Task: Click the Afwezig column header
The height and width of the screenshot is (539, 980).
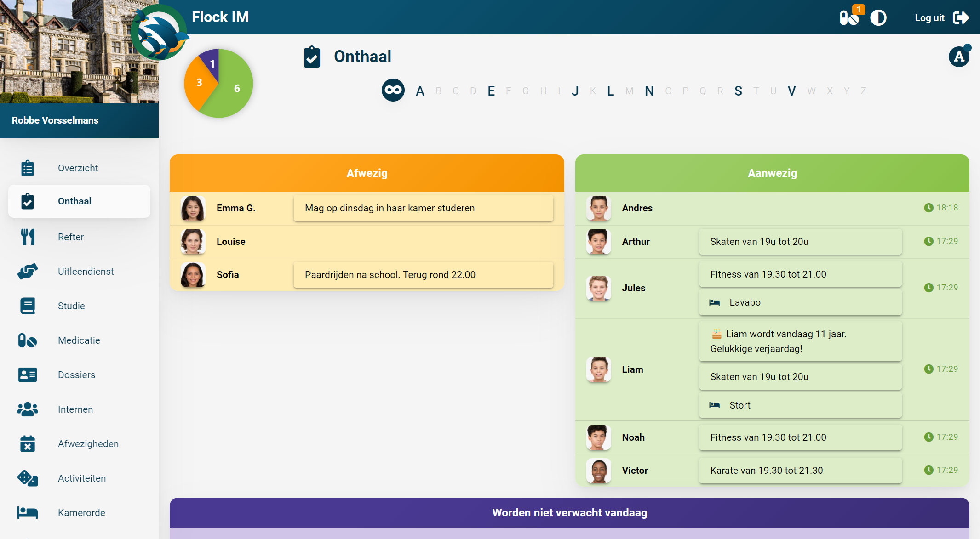Action: coord(367,173)
